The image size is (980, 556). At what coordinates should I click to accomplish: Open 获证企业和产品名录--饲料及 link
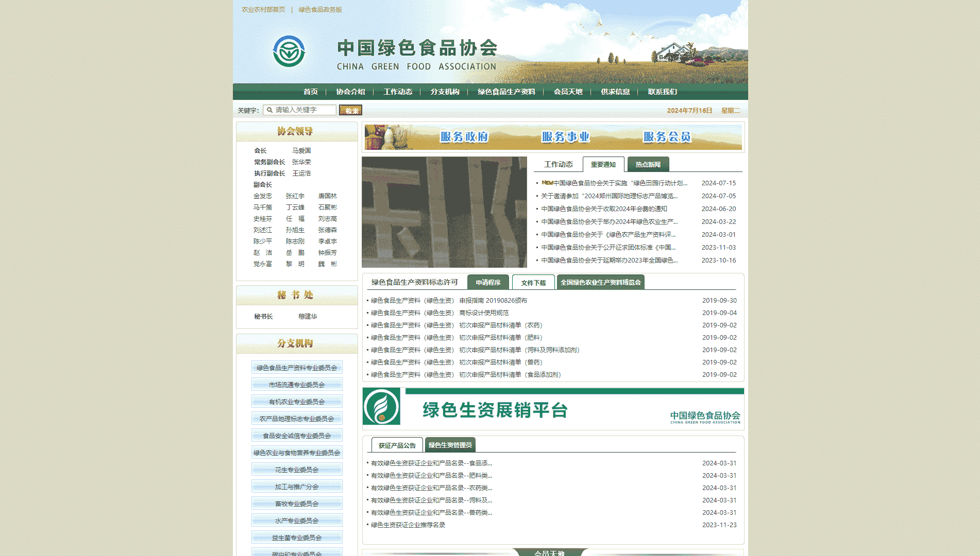tap(431, 500)
